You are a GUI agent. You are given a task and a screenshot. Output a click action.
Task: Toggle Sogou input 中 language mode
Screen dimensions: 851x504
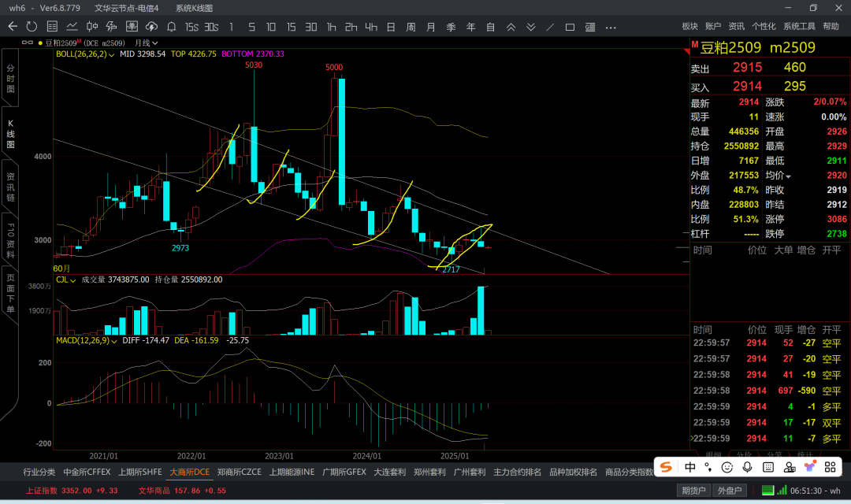(690, 467)
